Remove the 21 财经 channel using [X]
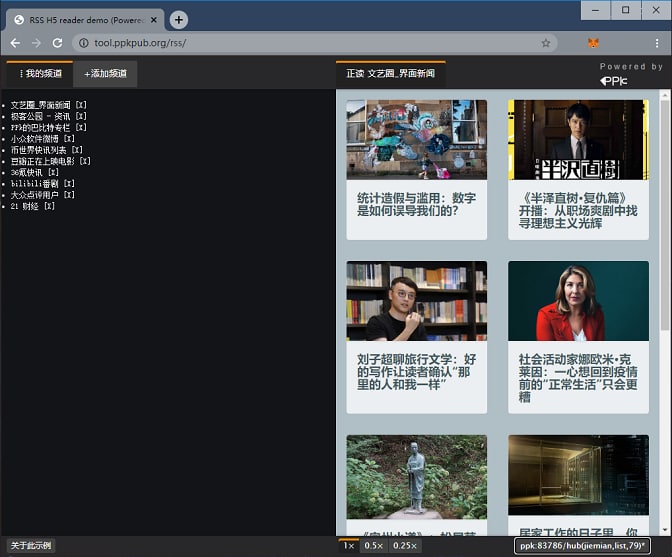Screen dimensions: 672x557 point(48,206)
